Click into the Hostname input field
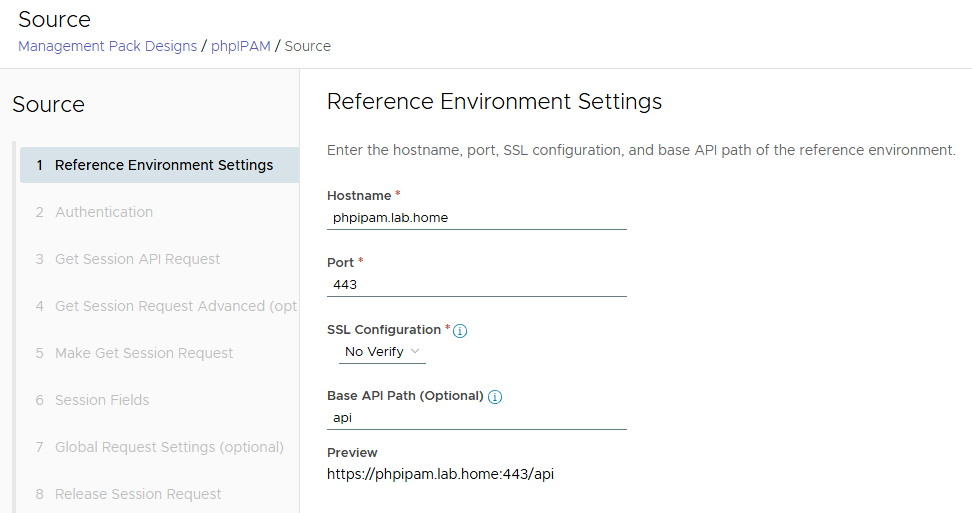Viewport: 972px width, 513px height. click(x=476, y=217)
